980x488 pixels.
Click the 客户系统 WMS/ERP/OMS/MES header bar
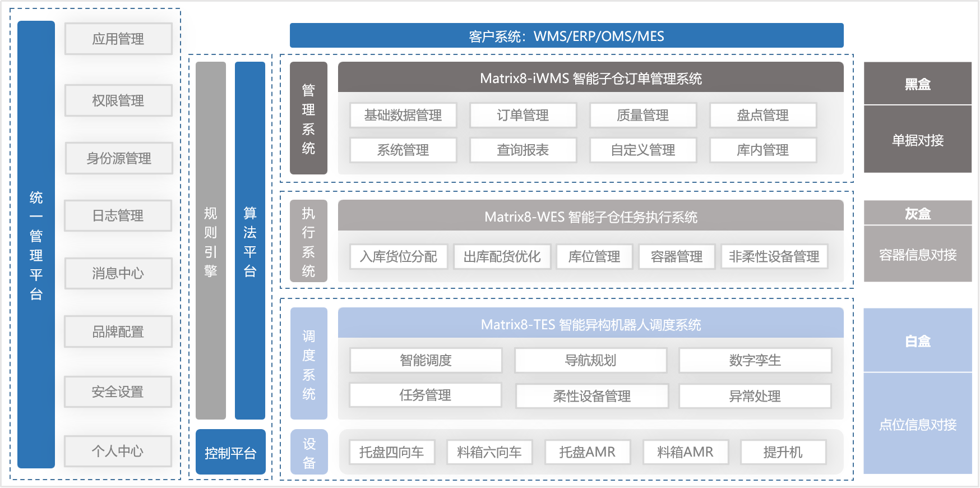click(x=566, y=36)
